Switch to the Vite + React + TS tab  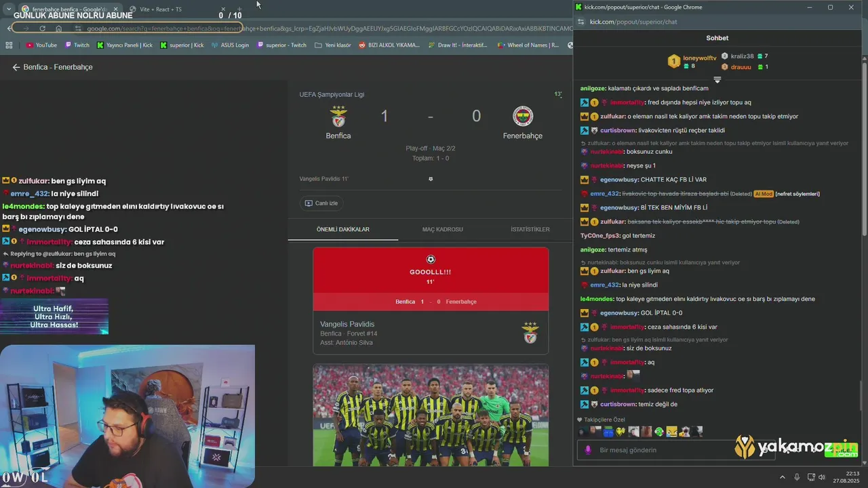pyautogui.click(x=161, y=9)
